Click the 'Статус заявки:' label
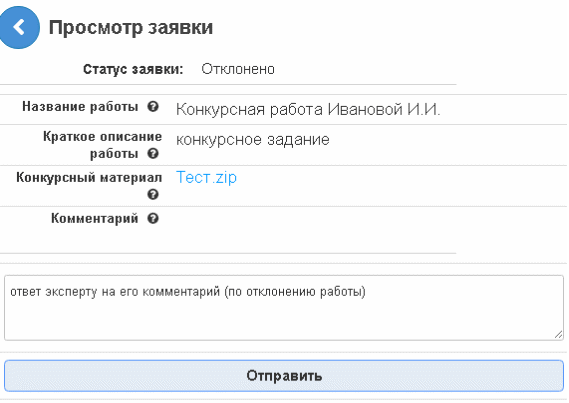Viewport: 569px width, 403px height. click(133, 69)
